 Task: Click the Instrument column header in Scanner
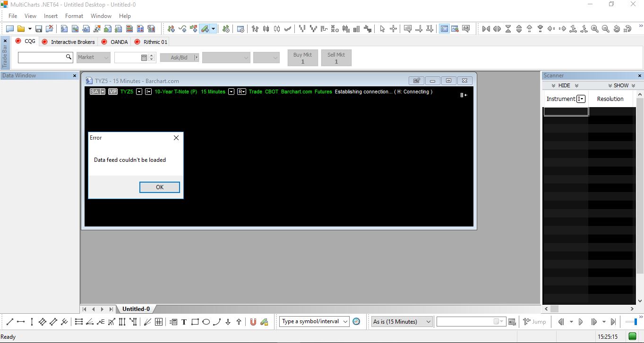pyautogui.click(x=566, y=99)
